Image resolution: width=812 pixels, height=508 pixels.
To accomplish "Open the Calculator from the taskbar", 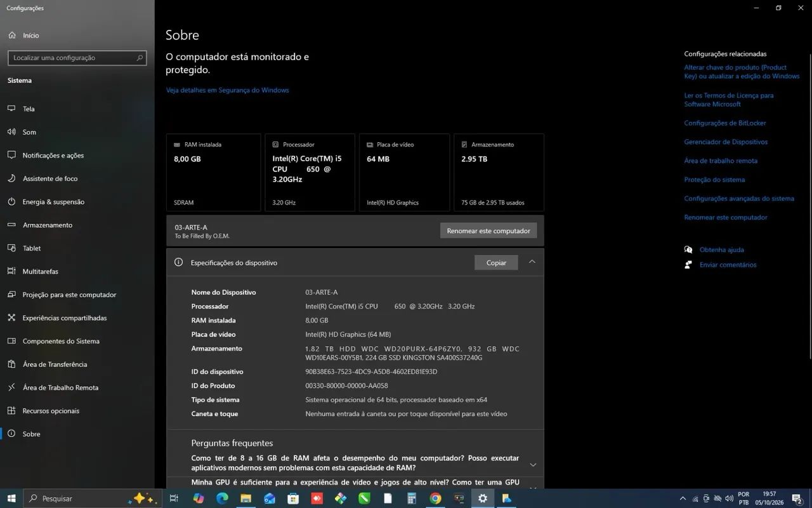I will point(412,498).
